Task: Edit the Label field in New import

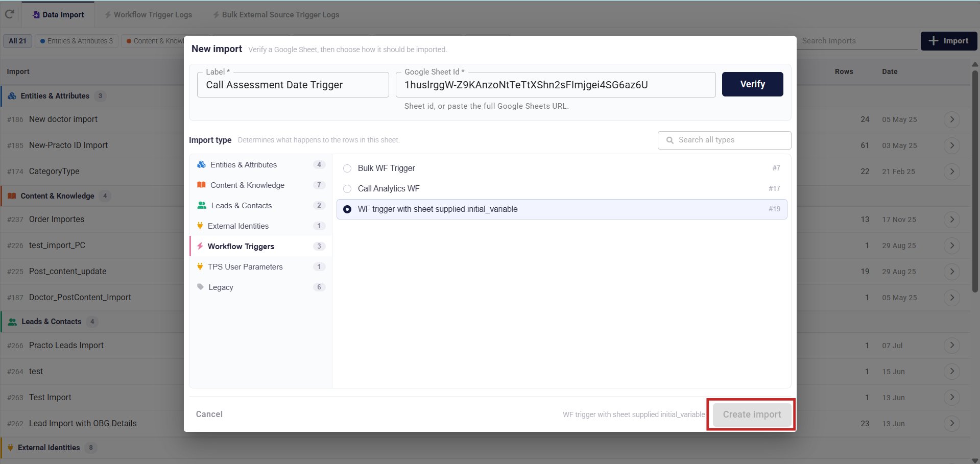Action: (x=293, y=85)
